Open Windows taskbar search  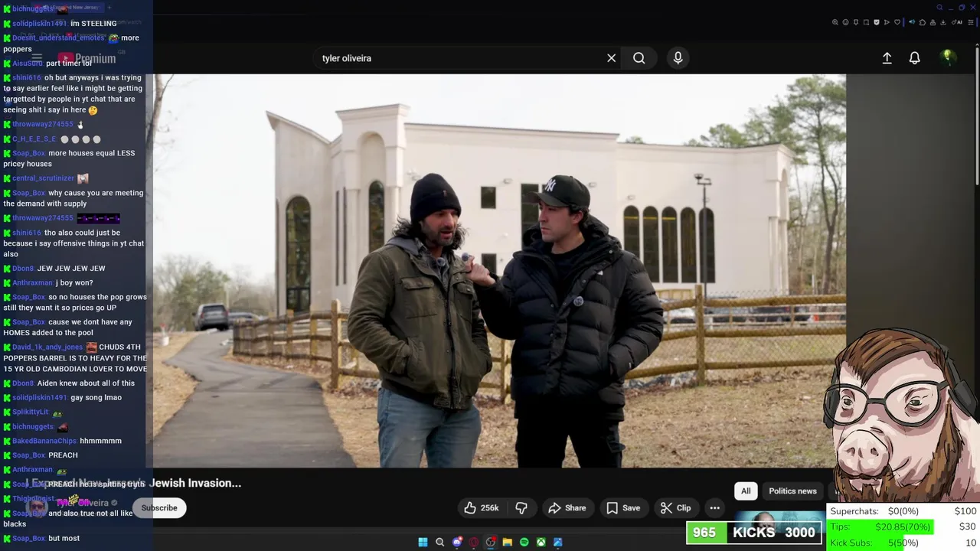point(439,542)
